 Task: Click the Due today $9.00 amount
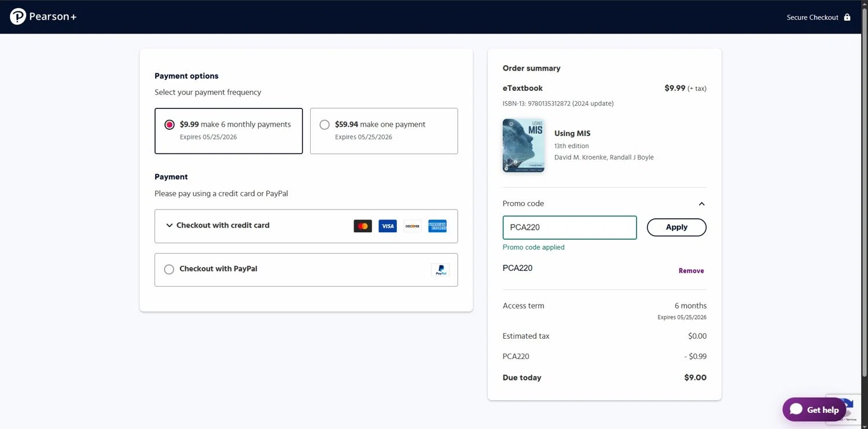pos(695,377)
